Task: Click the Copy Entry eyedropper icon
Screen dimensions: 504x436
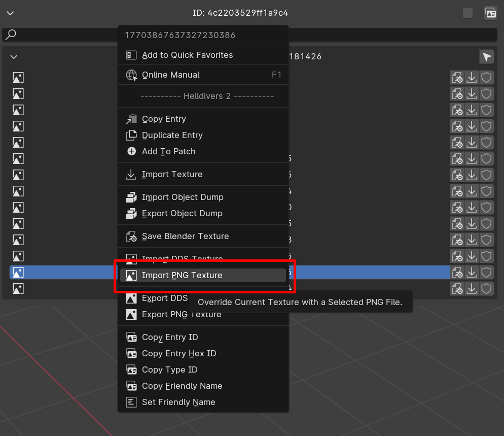Action: pos(131,118)
